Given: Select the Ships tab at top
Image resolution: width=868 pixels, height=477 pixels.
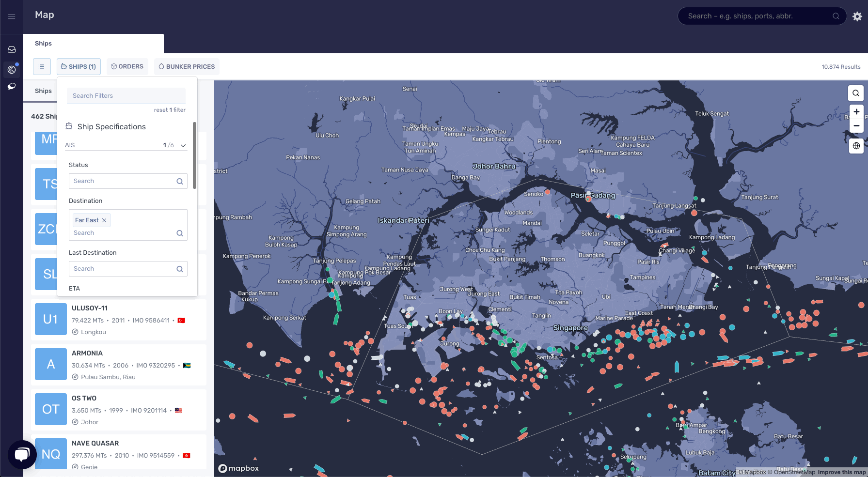Looking at the screenshot, I should [43, 44].
